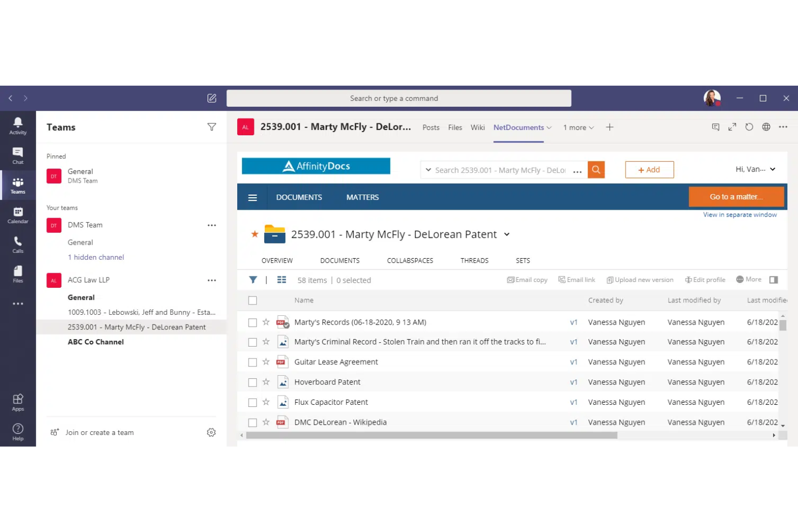
Task: Click the orange search magnifier button
Action: pyautogui.click(x=596, y=170)
